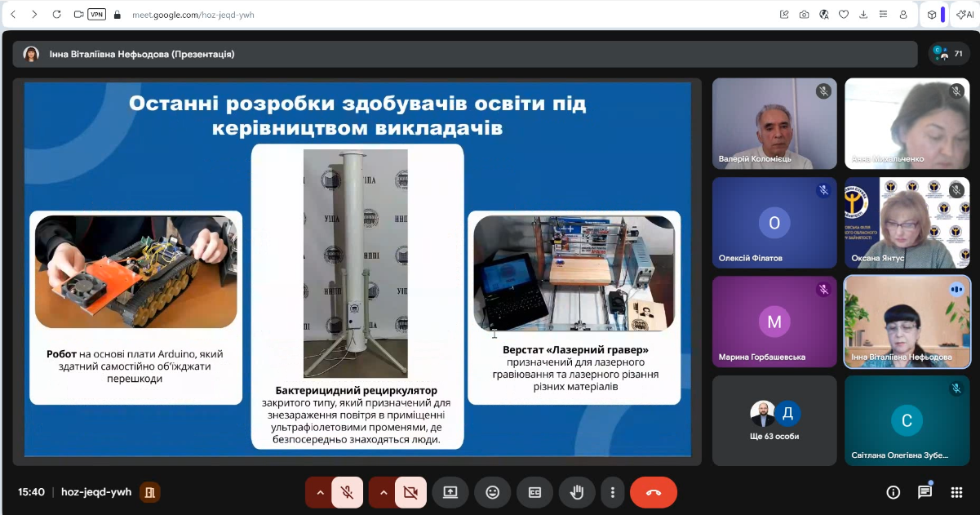Viewport: 980px width, 515px height.
Task: Open the emoji reactions panel
Action: (x=492, y=492)
